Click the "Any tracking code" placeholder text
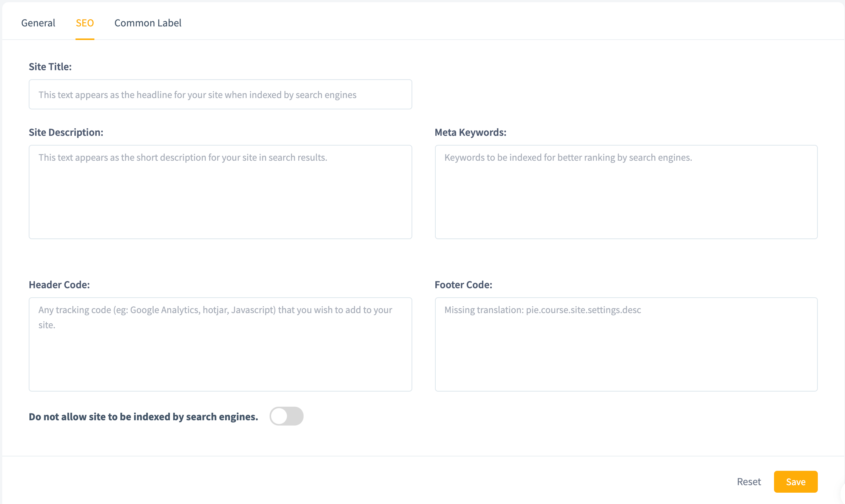 (x=215, y=310)
